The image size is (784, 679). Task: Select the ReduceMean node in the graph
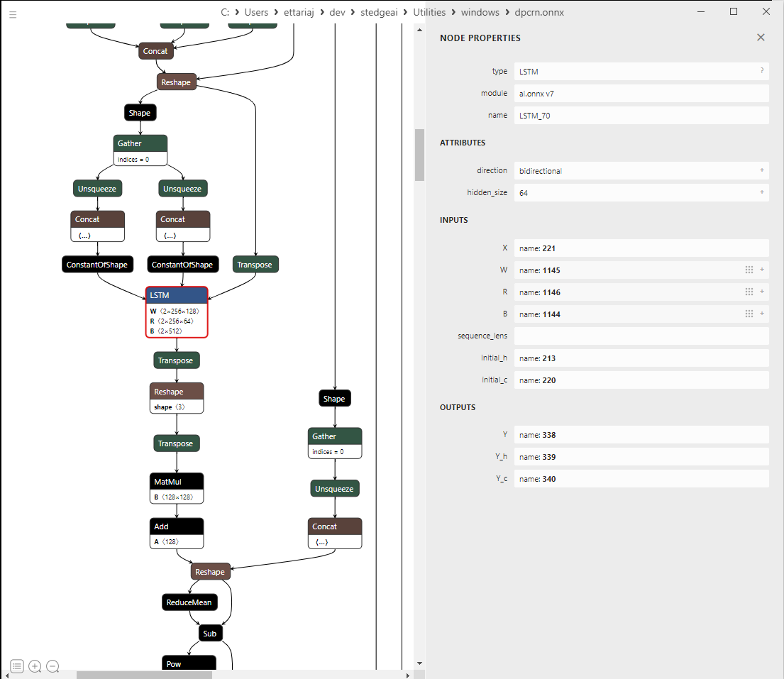click(189, 602)
